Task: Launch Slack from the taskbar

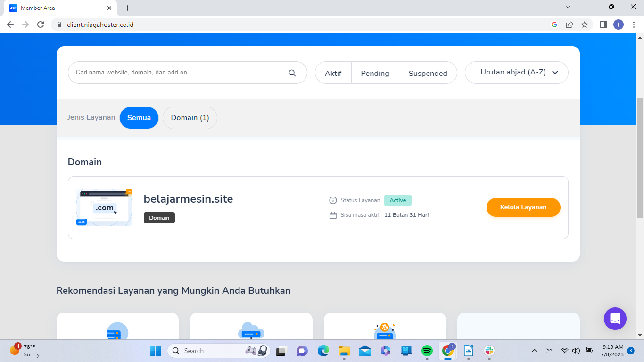Action: pos(489,351)
